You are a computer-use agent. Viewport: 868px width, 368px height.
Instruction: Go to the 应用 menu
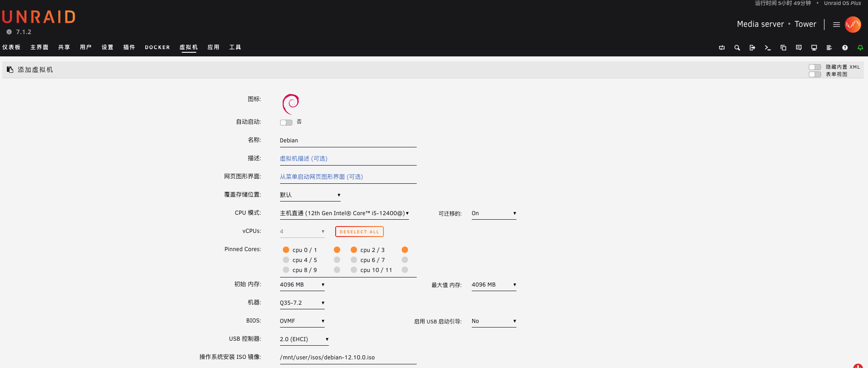click(214, 47)
